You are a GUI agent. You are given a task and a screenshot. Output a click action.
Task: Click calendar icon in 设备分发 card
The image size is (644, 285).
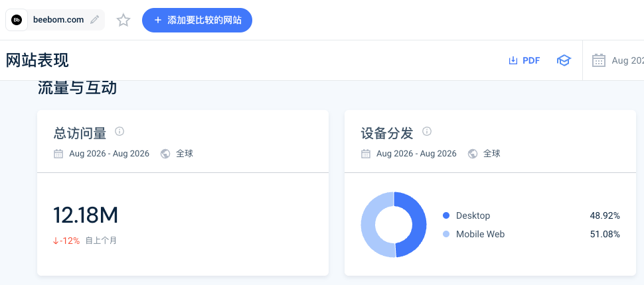(366, 154)
